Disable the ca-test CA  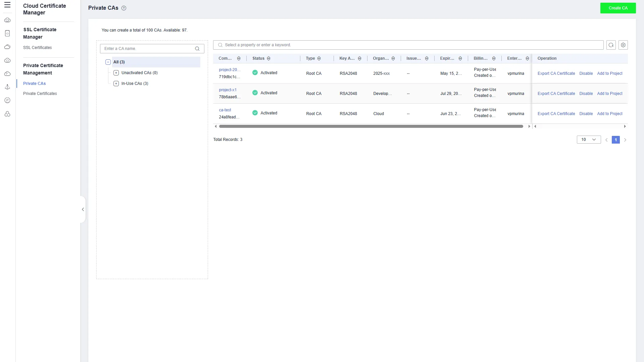[586, 114]
